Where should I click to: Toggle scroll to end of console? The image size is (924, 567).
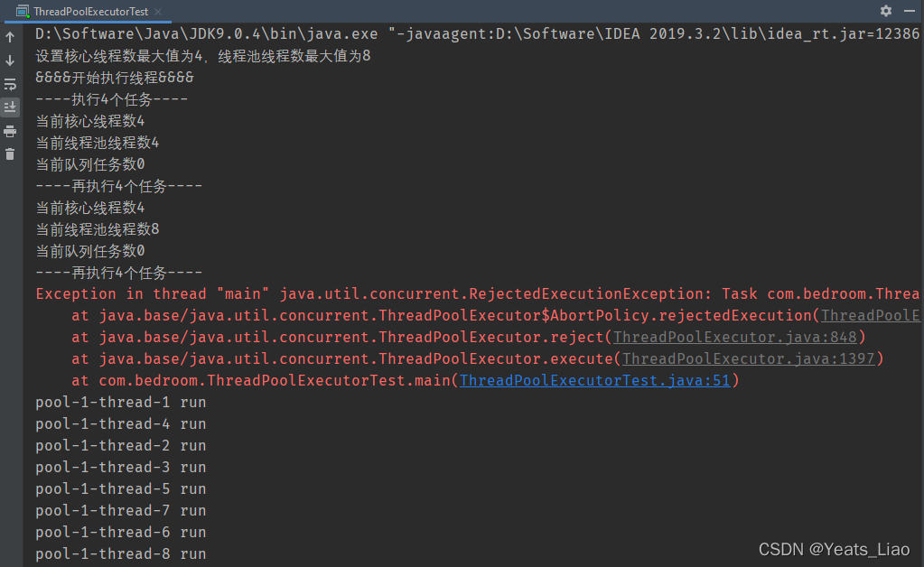pos(10,107)
